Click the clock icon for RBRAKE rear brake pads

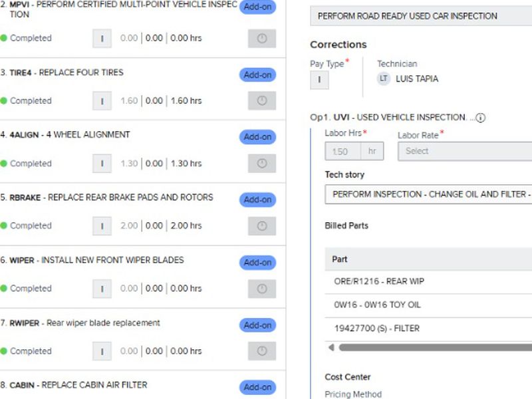(261, 226)
